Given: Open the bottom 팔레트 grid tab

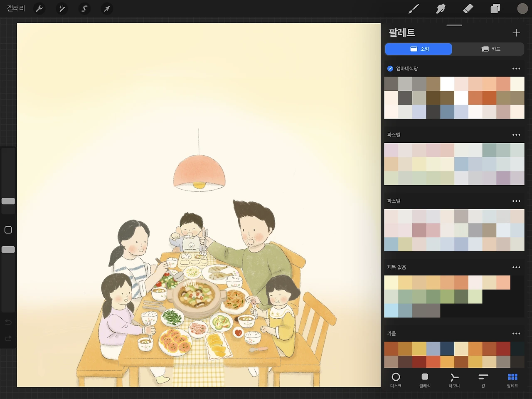Looking at the screenshot, I should pos(512,380).
